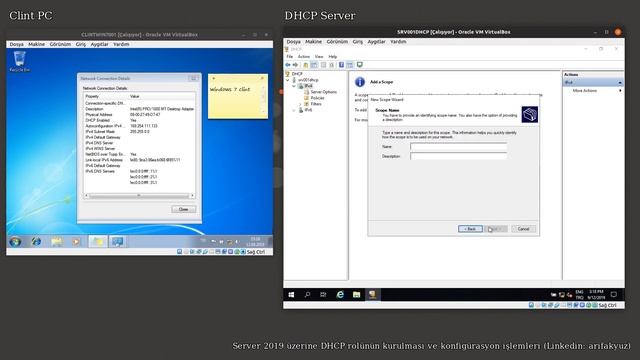Viewport: 640px width, 360px height.
Task: Expand the IPv6 tree node
Action: click(294, 110)
